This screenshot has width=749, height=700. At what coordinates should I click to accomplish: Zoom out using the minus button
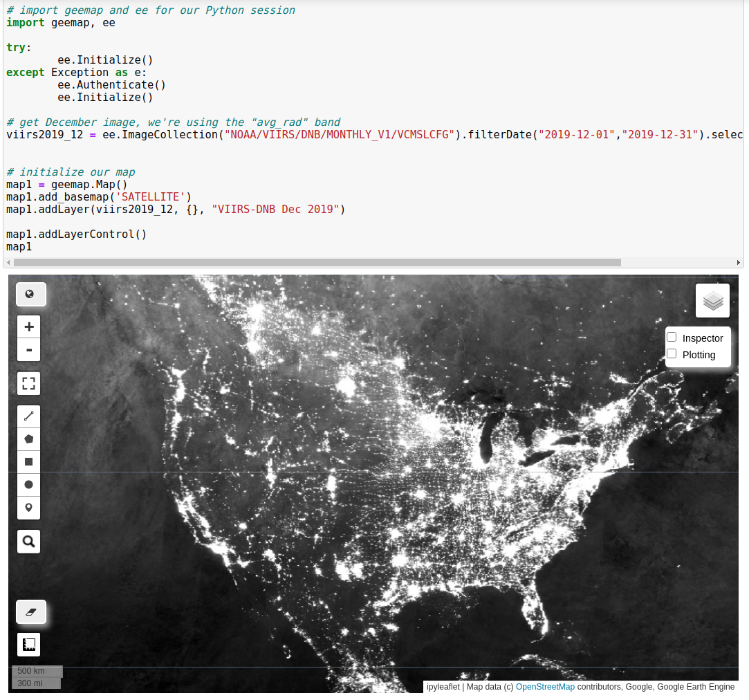pyautogui.click(x=28, y=349)
